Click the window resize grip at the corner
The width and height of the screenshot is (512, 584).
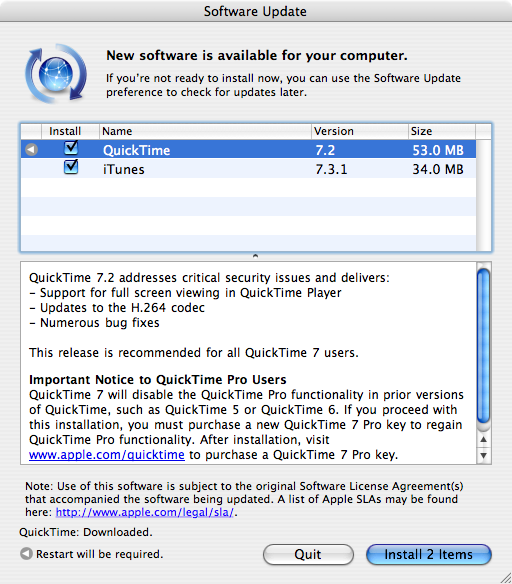click(505, 577)
